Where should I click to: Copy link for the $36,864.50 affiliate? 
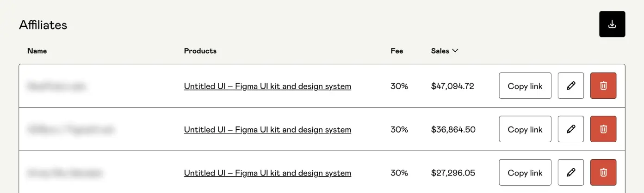525,129
